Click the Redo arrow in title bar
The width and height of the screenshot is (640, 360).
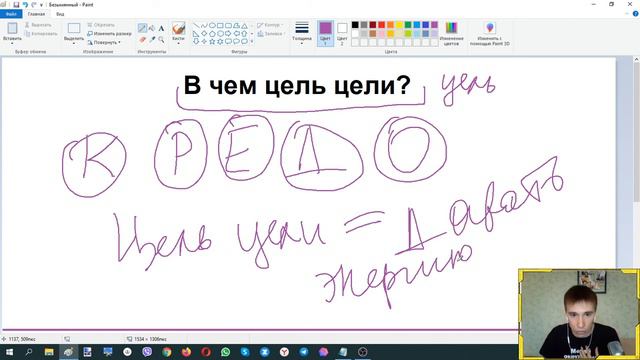click(34, 4)
